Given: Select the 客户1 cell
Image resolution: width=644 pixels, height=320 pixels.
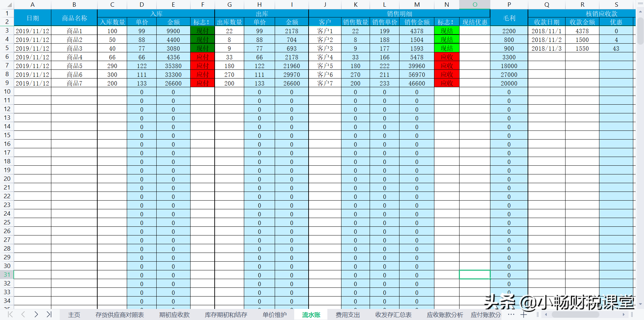Looking at the screenshot, I should 325,31.
